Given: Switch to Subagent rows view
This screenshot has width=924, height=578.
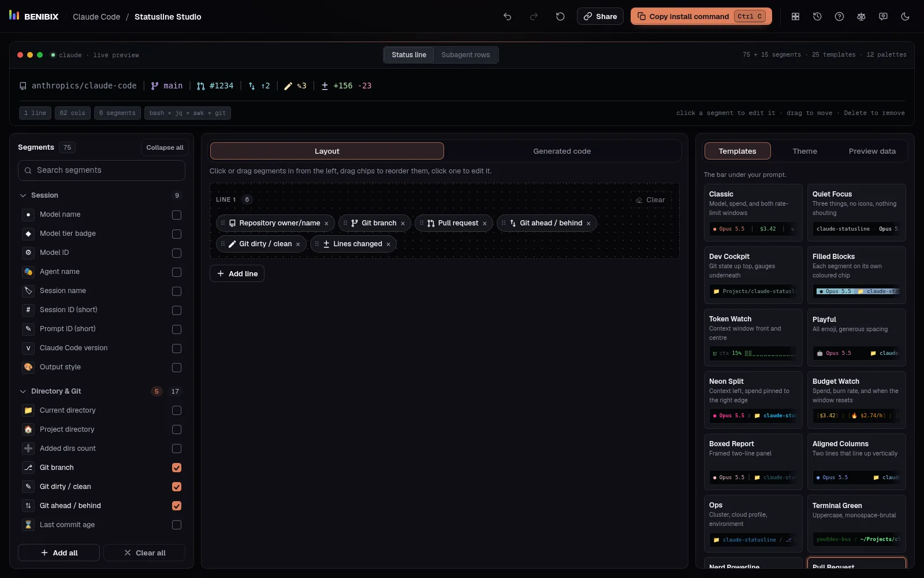Looking at the screenshot, I should coord(465,55).
